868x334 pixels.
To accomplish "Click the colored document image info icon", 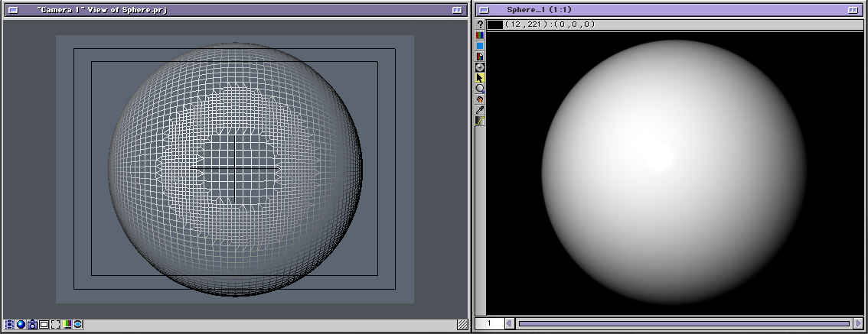I will click(x=480, y=57).
